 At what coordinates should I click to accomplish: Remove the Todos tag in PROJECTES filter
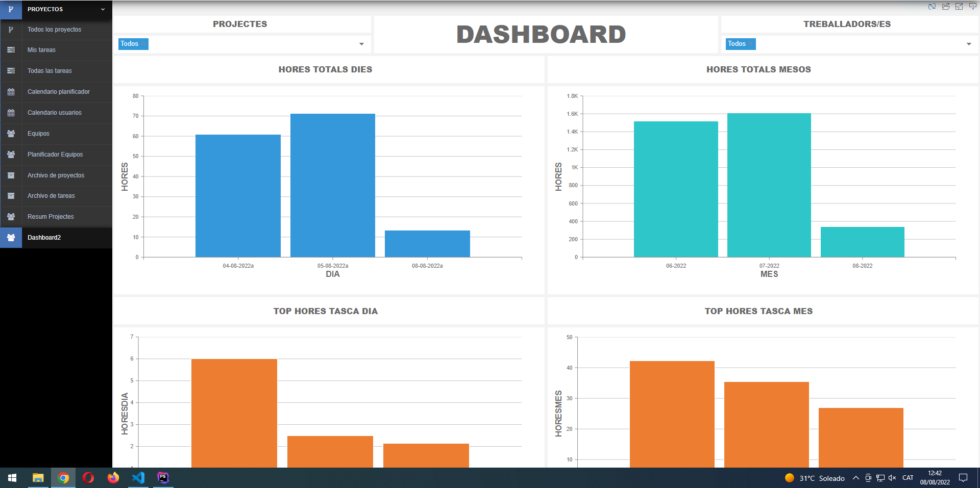point(144,44)
